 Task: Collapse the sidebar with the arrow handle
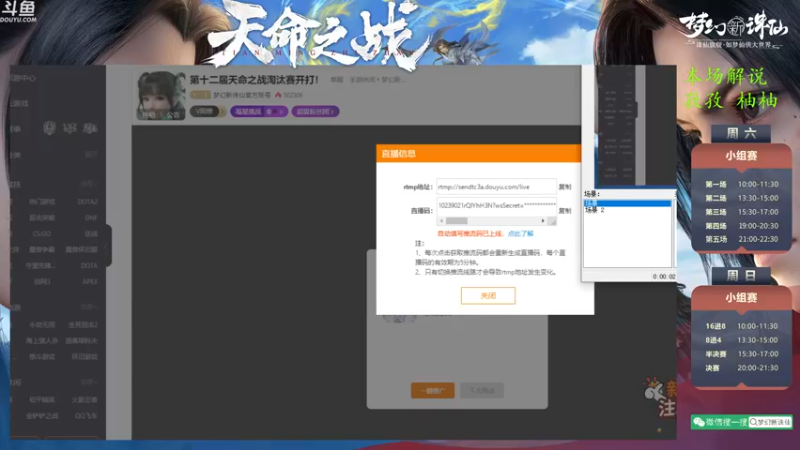[107, 247]
